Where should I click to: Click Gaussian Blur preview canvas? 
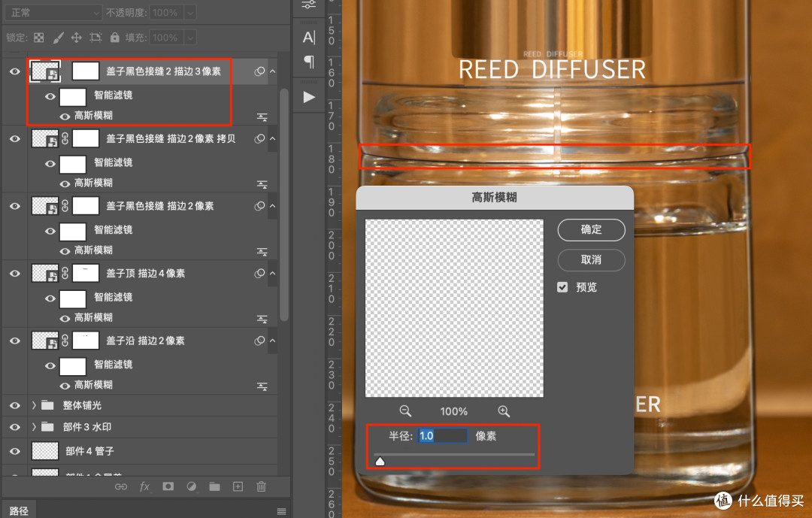[454, 308]
